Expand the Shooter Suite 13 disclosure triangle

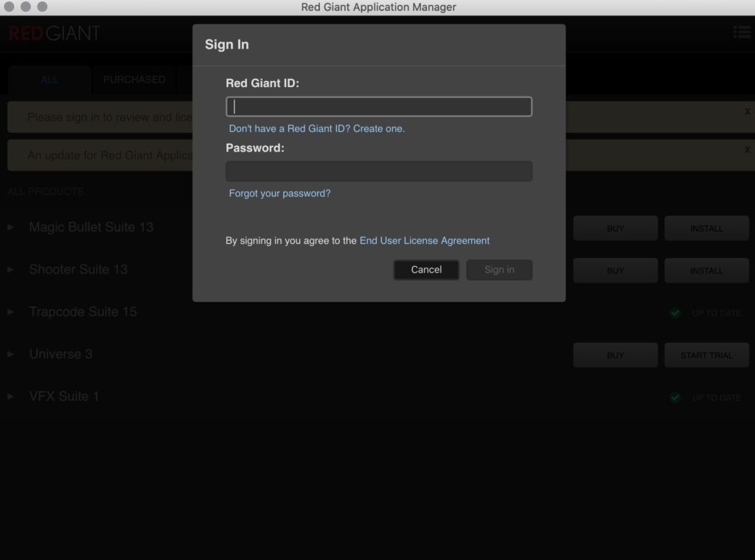[x=11, y=270]
